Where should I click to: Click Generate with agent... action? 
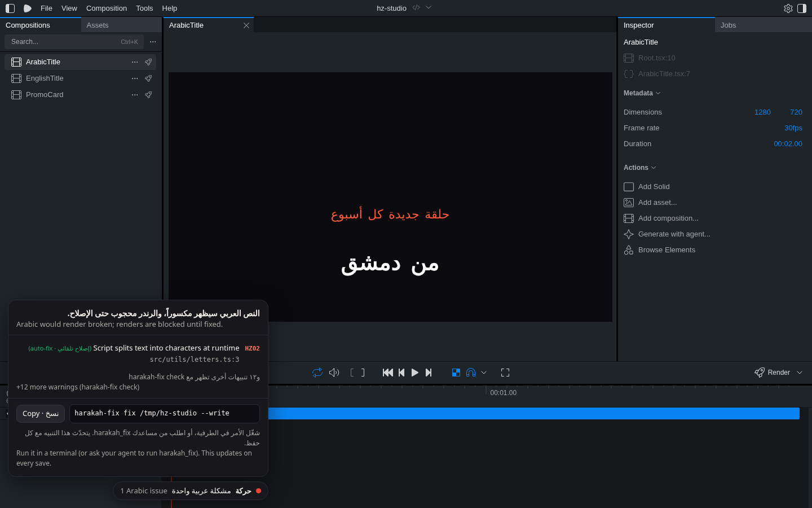(x=667, y=234)
